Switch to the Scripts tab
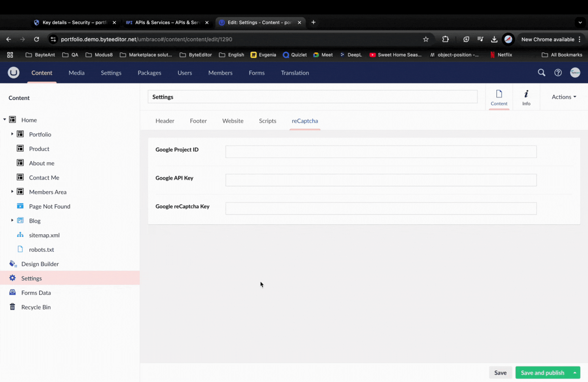 tap(267, 121)
